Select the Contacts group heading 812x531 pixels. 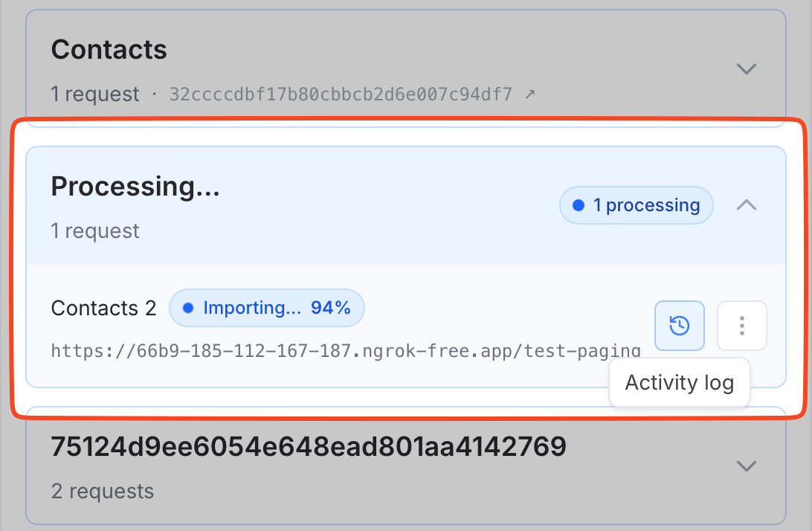(x=109, y=50)
